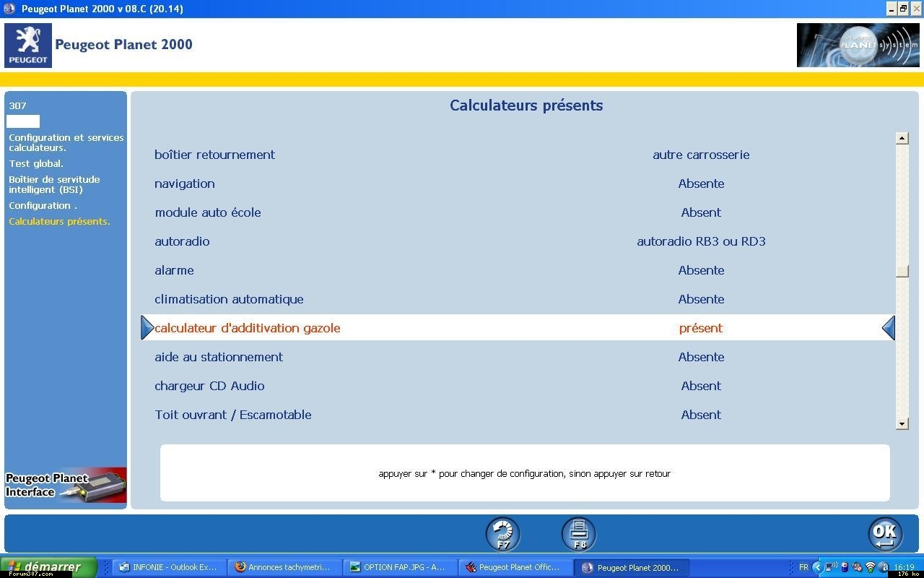Click the left blue arrow on highlighted row
This screenshot has width=924, height=578.
tap(147, 328)
